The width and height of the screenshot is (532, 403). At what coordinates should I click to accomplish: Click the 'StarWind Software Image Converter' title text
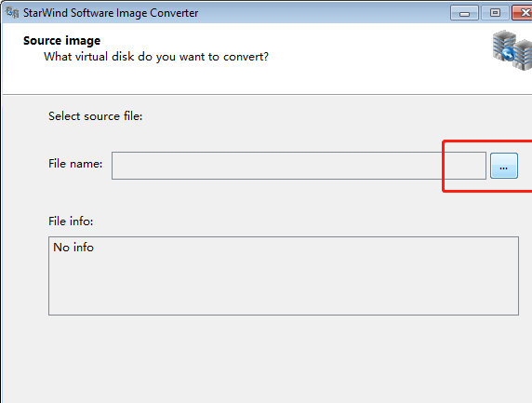click(111, 13)
